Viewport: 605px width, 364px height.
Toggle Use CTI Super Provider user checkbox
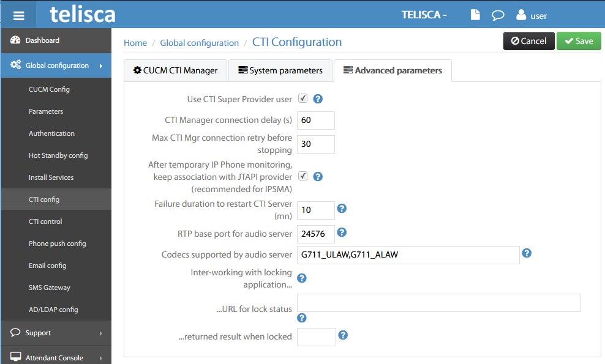[302, 98]
